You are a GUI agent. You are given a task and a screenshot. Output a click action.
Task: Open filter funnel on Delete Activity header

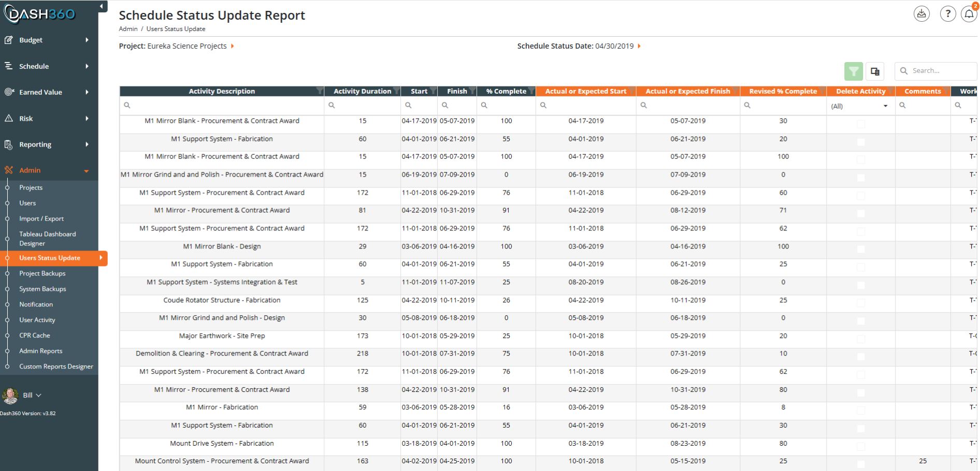pos(891,91)
